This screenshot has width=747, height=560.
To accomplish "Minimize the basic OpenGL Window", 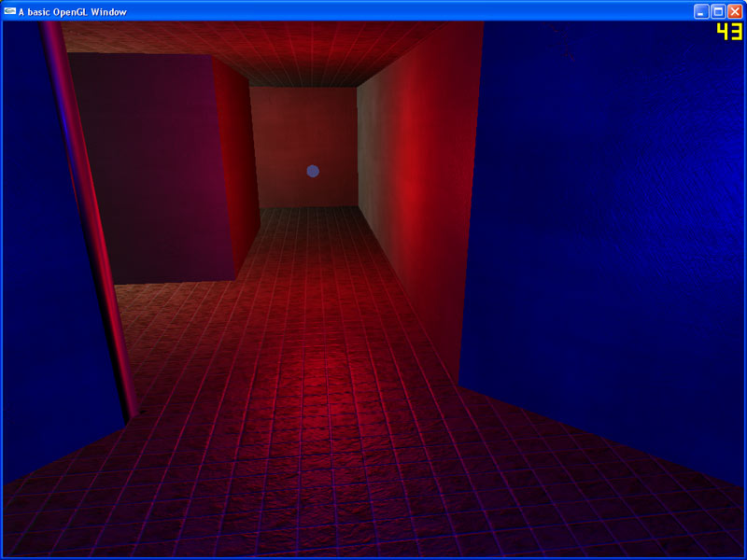I will pos(701,11).
